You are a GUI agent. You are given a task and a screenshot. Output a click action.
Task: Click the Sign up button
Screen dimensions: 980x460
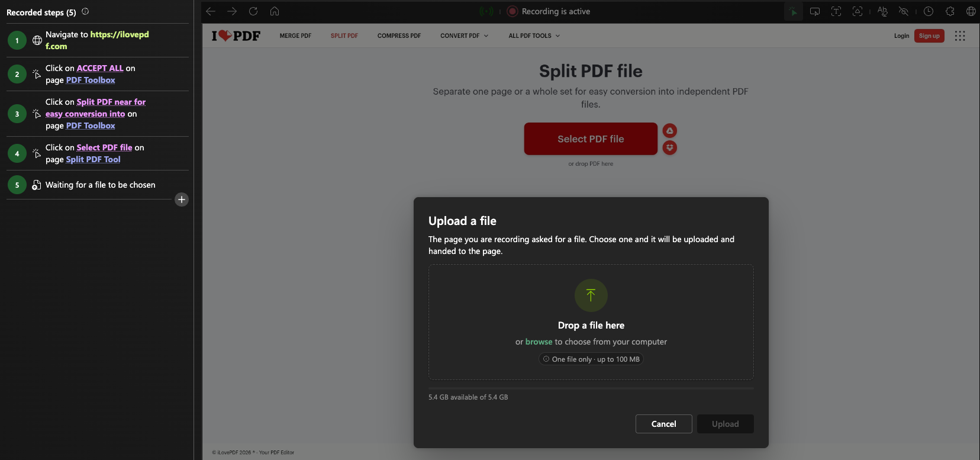point(929,36)
